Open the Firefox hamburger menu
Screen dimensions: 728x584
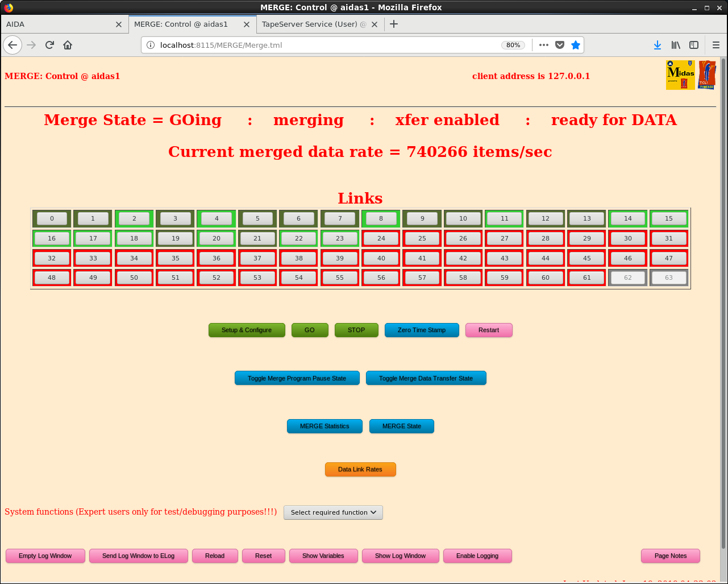point(715,45)
